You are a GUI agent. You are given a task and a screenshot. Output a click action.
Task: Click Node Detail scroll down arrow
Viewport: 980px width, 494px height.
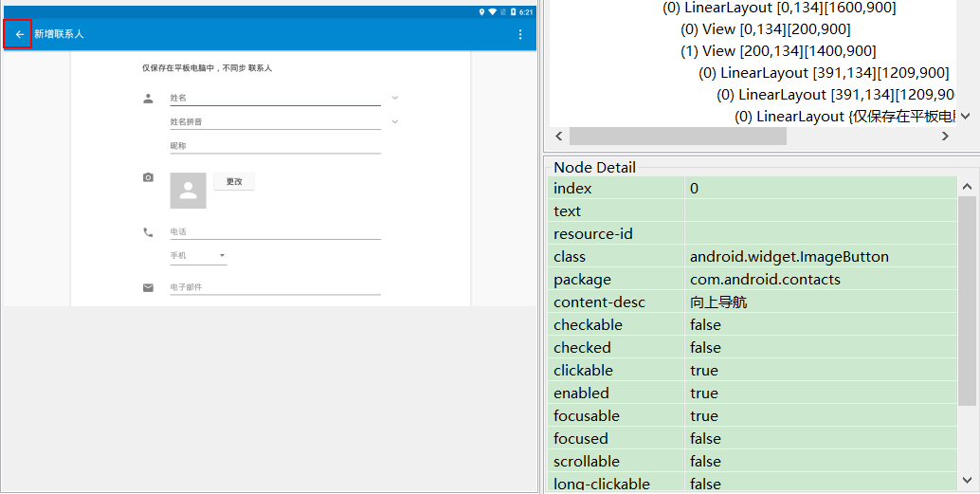coord(967,480)
